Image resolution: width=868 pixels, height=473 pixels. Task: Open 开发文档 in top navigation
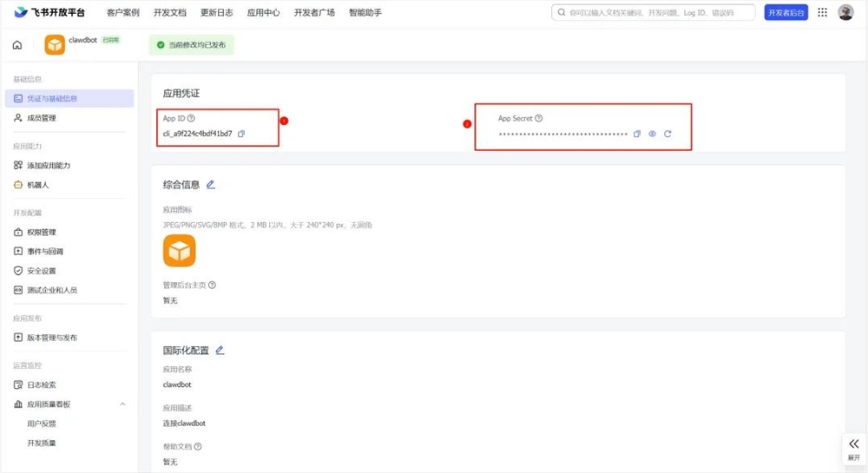[170, 12]
